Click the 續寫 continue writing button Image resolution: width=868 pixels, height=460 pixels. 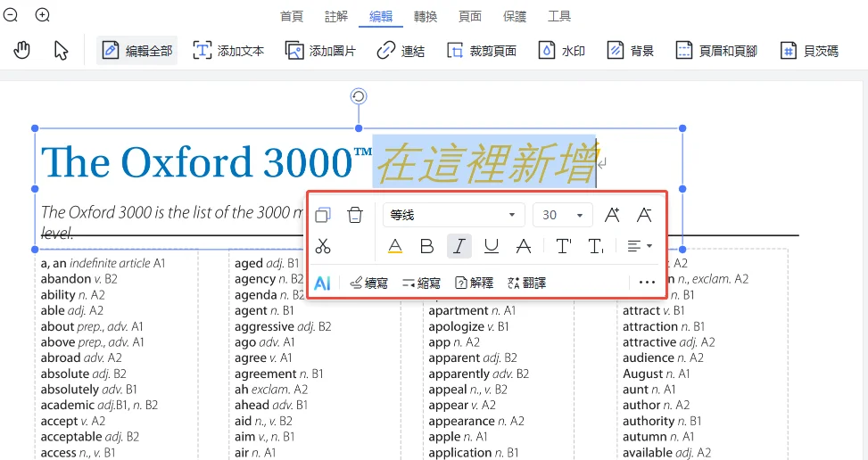(x=369, y=283)
